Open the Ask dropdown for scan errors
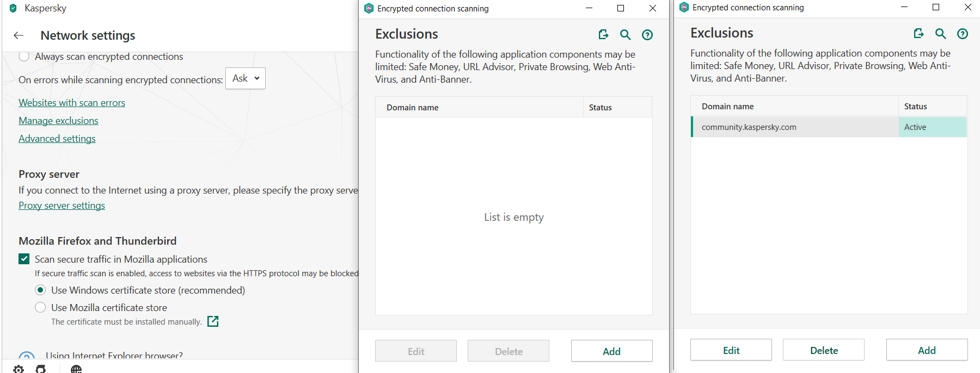 pyautogui.click(x=246, y=78)
